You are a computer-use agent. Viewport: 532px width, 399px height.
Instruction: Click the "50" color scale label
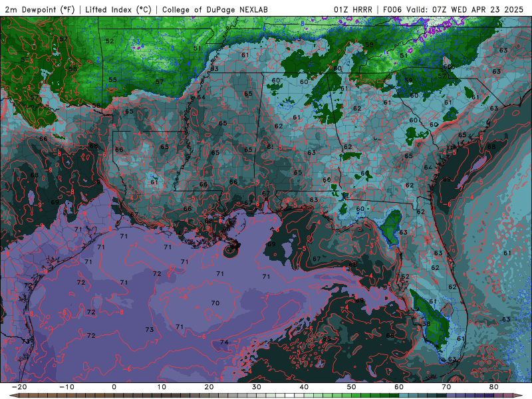(x=352, y=387)
